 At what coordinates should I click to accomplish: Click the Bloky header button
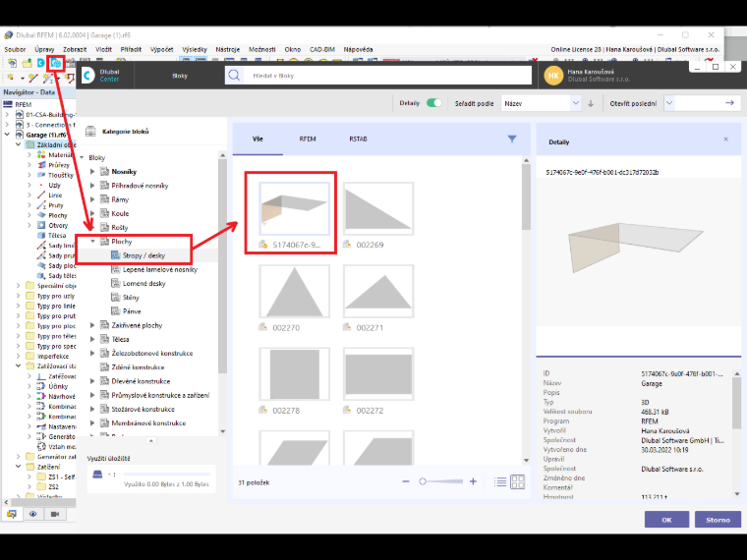tap(180, 76)
